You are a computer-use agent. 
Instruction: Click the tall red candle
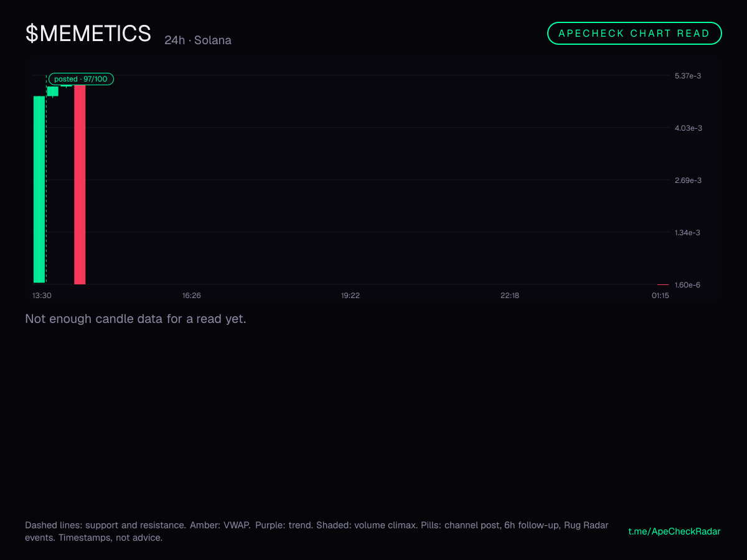point(80,184)
